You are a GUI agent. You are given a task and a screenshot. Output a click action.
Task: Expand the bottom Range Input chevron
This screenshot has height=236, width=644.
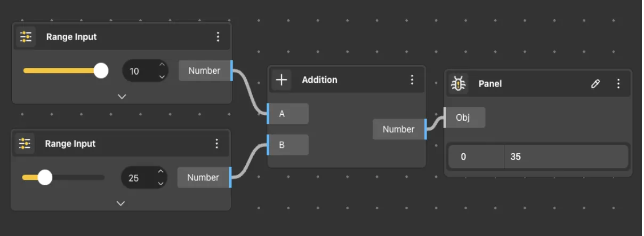tap(121, 203)
